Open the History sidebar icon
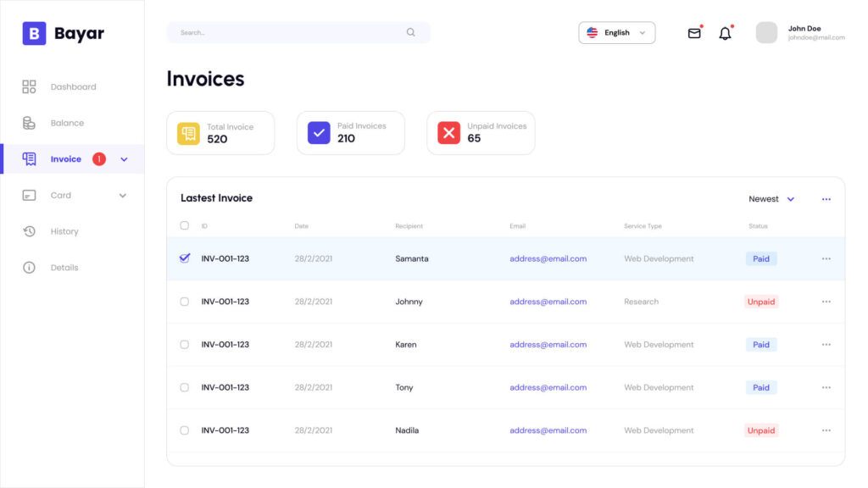 point(28,230)
